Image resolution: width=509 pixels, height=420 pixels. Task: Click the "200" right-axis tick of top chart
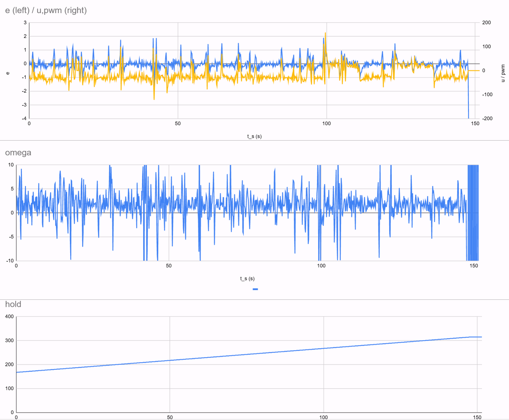(486, 23)
